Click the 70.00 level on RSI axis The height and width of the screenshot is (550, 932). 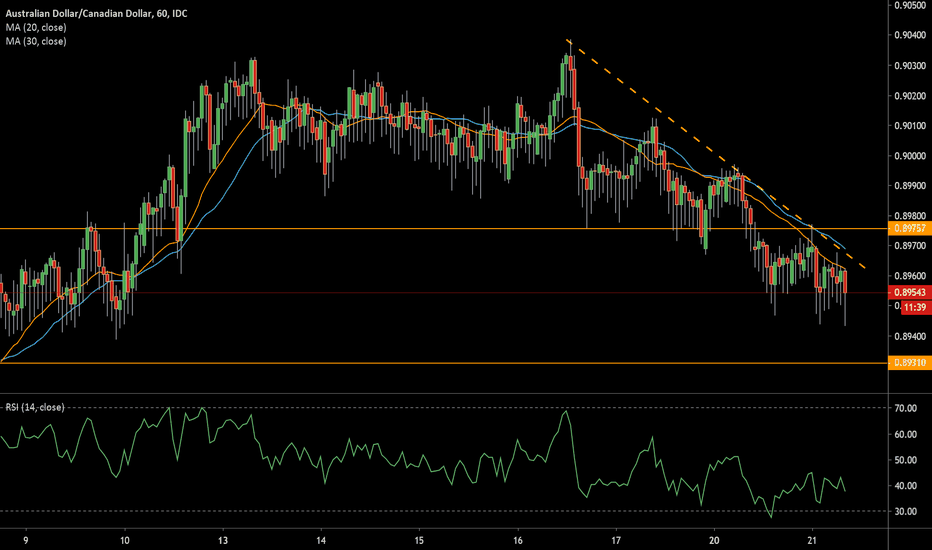(x=908, y=409)
